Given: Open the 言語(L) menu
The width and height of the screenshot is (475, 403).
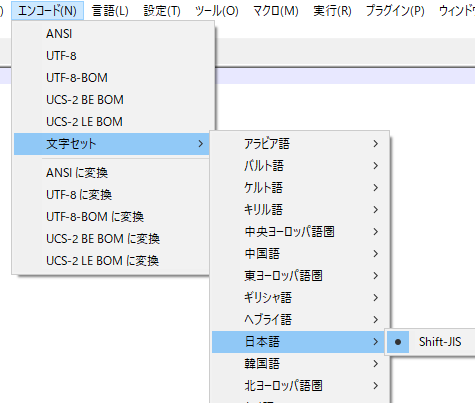Looking at the screenshot, I should click(110, 11).
